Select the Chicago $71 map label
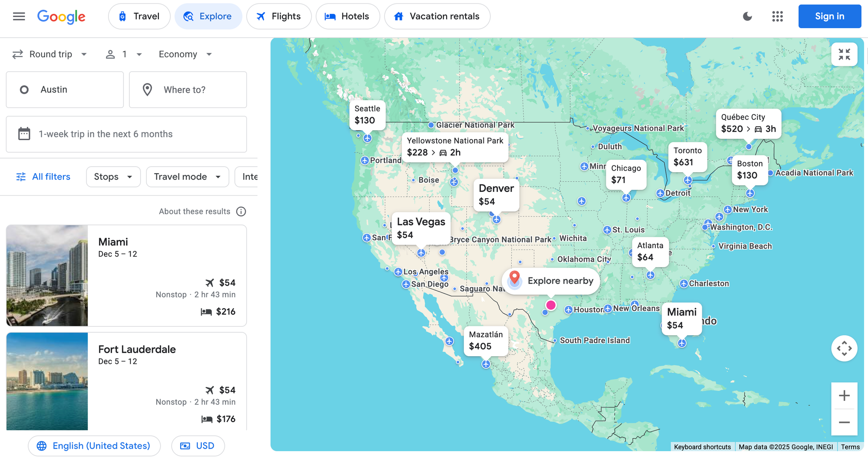The height and width of the screenshot is (459, 868). pos(626,174)
